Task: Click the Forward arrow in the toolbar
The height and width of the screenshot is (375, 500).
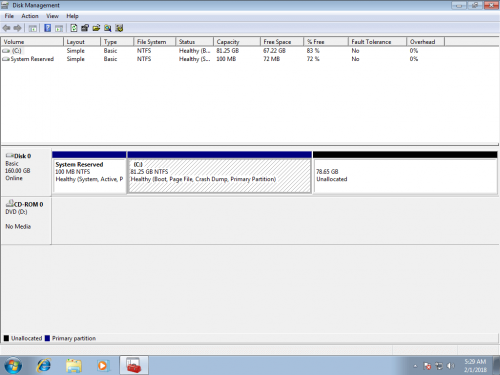Action: (x=17, y=28)
